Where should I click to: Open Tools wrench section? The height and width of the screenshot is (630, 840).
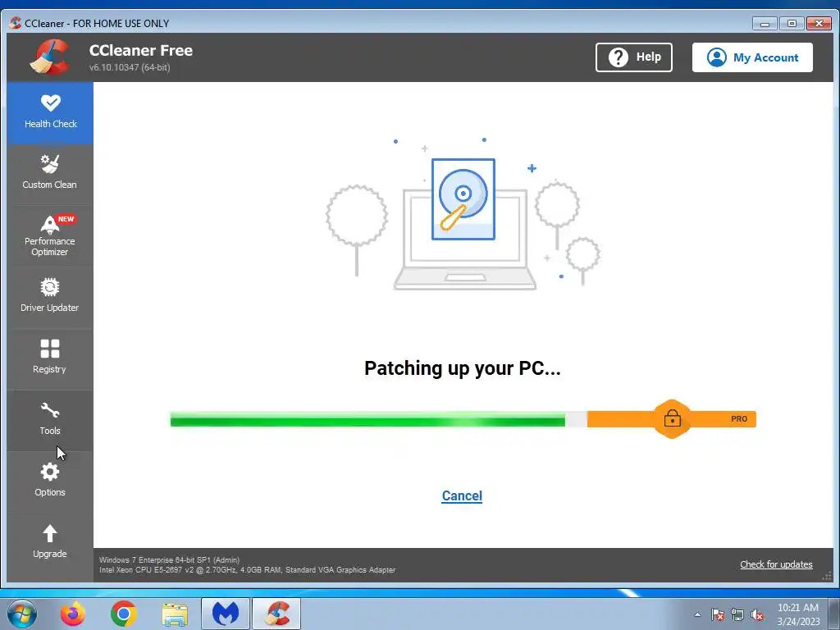click(50, 419)
